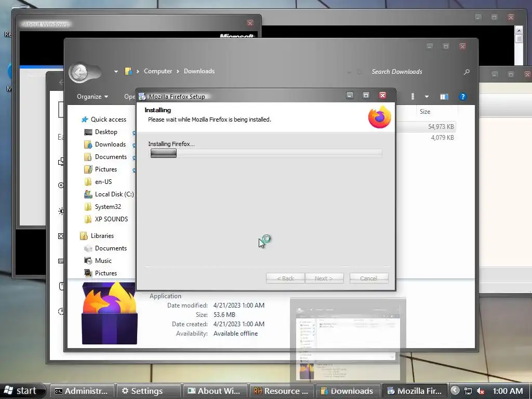The height and width of the screenshot is (399, 532).
Task: Select Pictures under Libraries
Action: pos(106,273)
